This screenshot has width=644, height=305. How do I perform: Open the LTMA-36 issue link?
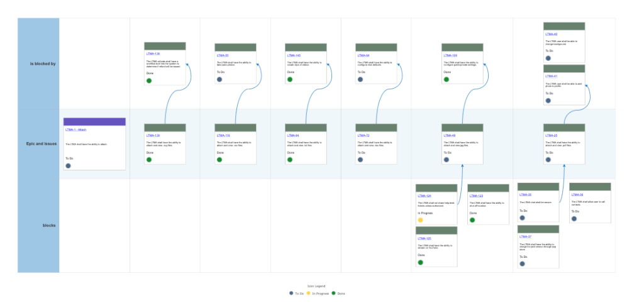click(577, 194)
